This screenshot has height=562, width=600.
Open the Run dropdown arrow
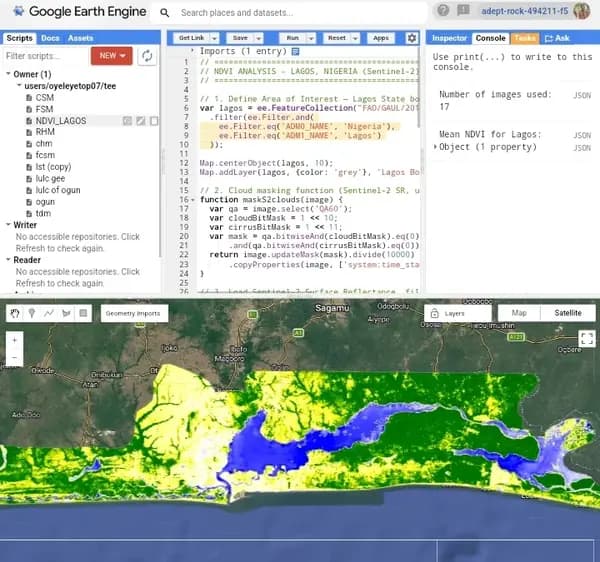click(311, 38)
